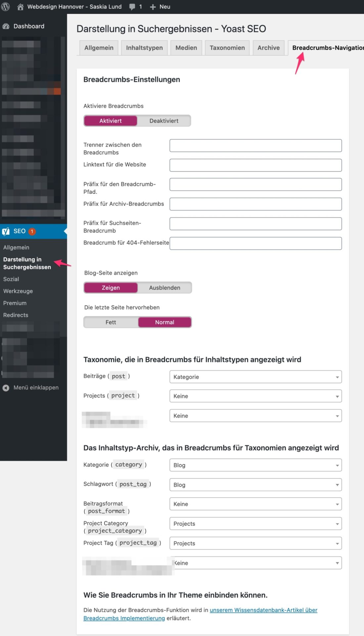This screenshot has width=364, height=636.
Task: Select Fett for last page
Action: (111, 322)
